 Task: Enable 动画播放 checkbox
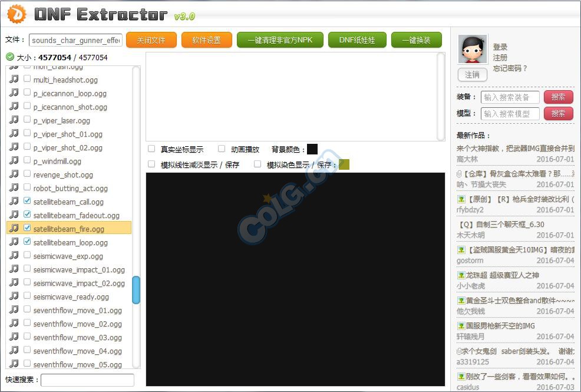coord(222,149)
